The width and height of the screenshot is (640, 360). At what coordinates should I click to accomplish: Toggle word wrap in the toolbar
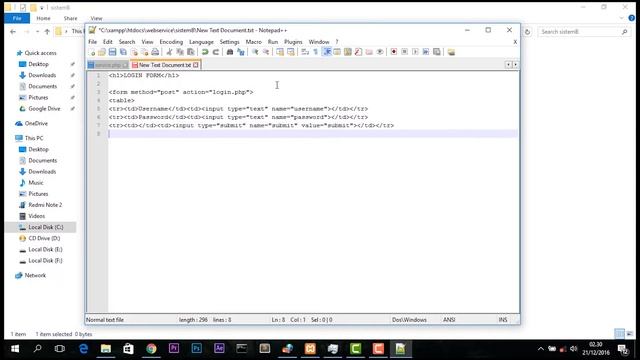point(305,52)
